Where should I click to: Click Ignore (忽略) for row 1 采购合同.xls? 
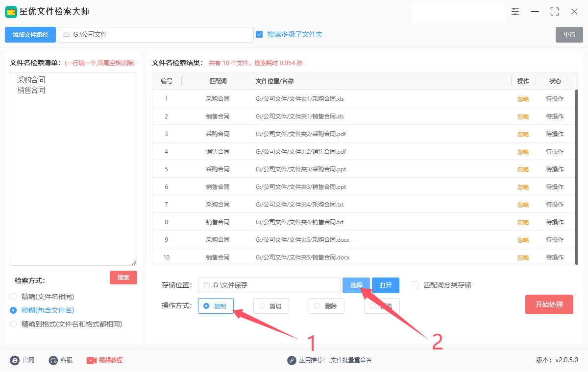tap(523, 99)
